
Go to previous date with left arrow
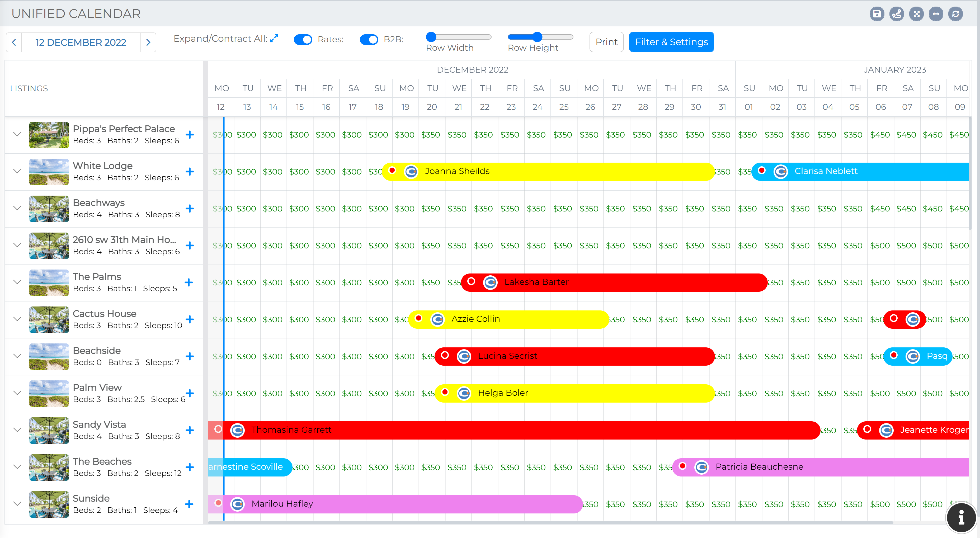[x=14, y=42]
